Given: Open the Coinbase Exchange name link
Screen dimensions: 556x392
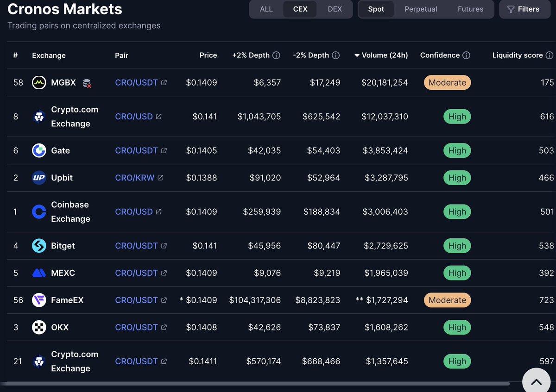Looking at the screenshot, I should click(x=70, y=212).
